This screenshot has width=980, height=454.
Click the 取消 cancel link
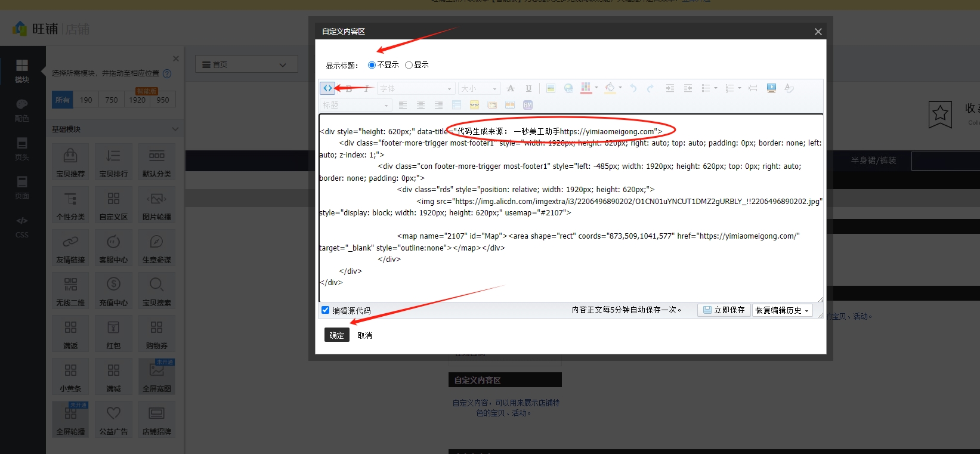pyautogui.click(x=364, y=335)
